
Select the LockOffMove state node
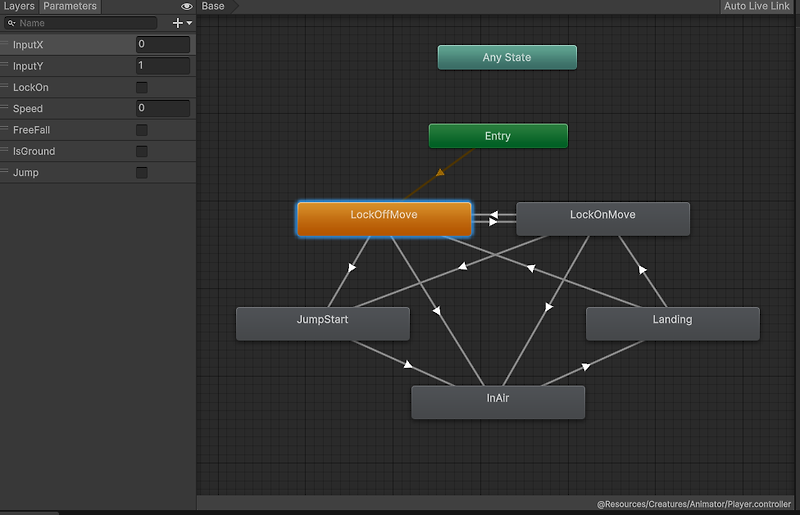pos(384,219)
